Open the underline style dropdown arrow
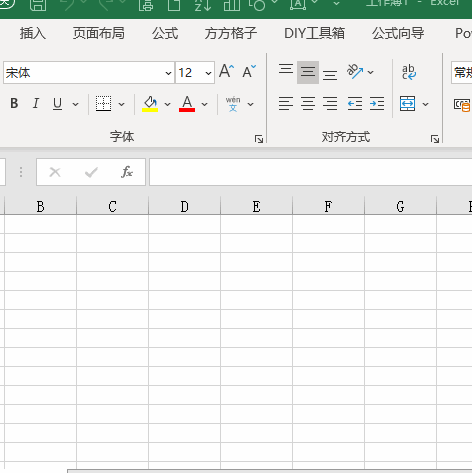The height and width of the screenshot is (473, 472). click(76, 104)
